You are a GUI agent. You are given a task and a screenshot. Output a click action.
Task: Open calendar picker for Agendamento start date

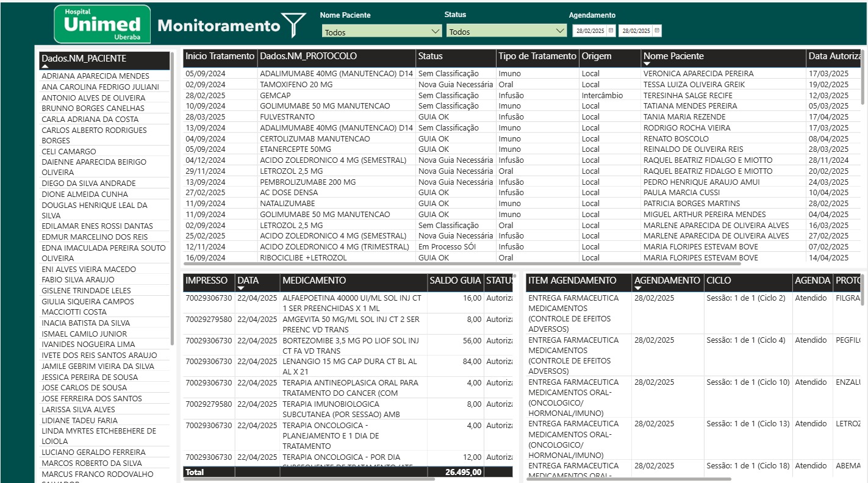pyautogui.click(x=611, y=30)
